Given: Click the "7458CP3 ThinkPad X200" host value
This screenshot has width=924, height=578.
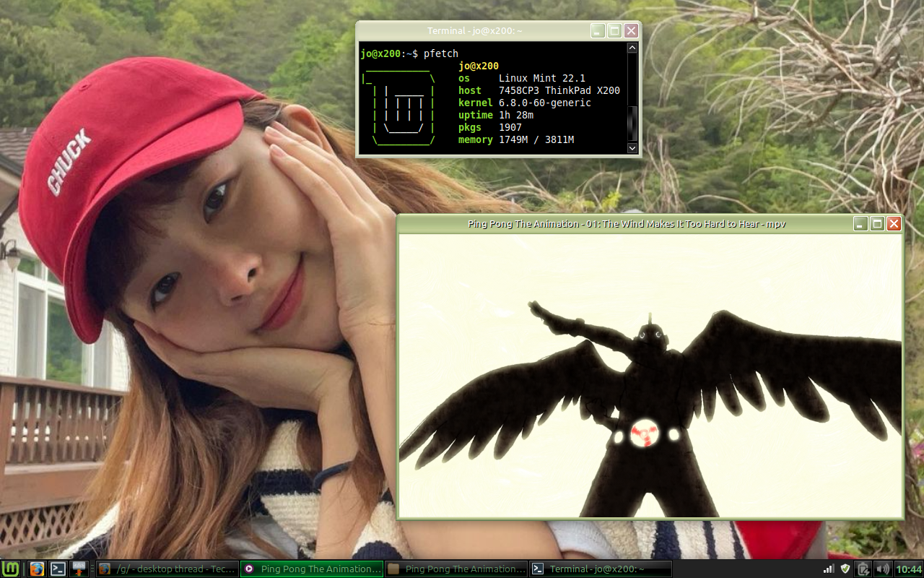Looking at the screenshot, I should [x=559, y=90].
